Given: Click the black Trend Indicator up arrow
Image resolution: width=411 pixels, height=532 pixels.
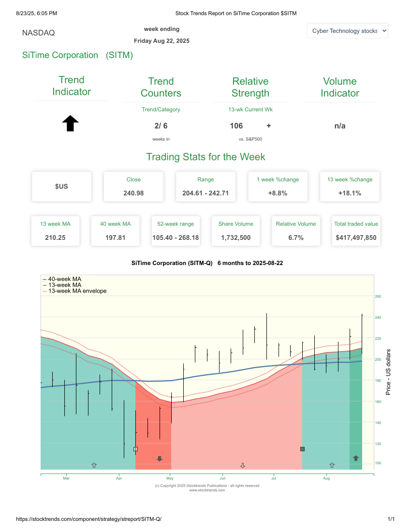Looking at the screenshot, I should point(70,123).
